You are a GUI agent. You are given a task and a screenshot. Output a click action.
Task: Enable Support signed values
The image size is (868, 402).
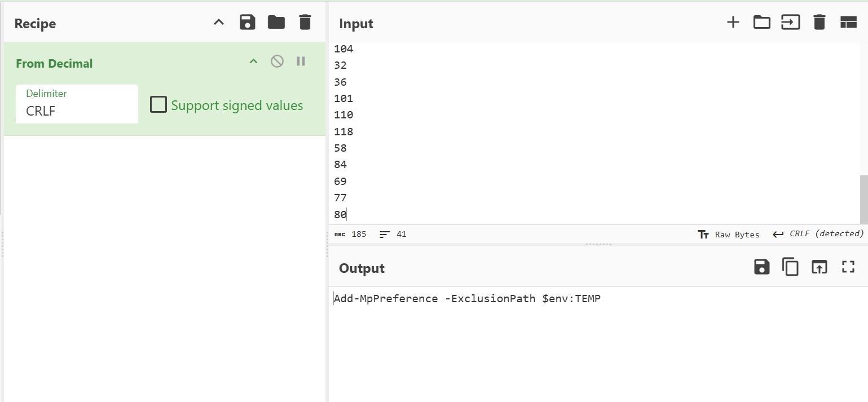(x=158, y=104)
